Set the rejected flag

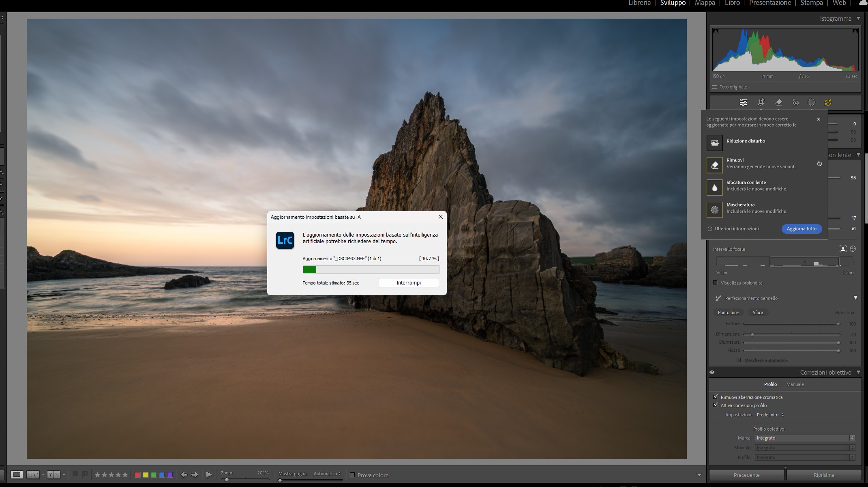(85, 474)
